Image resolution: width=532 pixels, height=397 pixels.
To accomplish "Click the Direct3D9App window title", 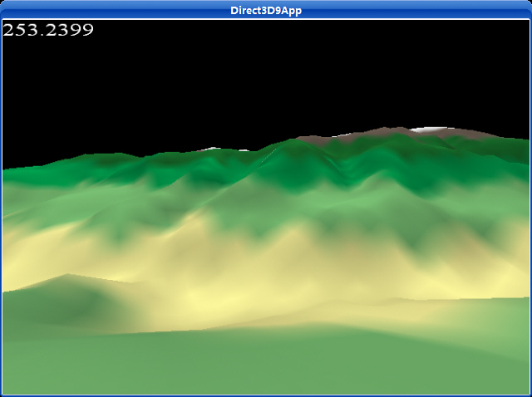I will 266,11.
